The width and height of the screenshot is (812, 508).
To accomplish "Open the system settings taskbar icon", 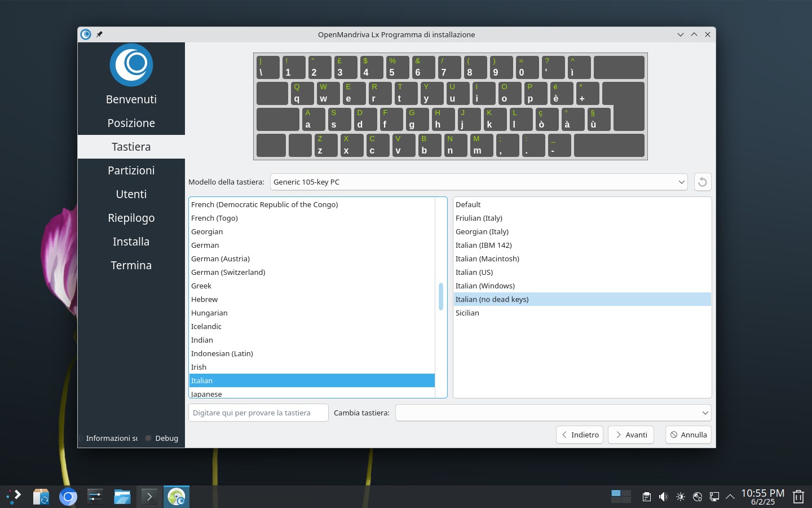I will (95, 497).
